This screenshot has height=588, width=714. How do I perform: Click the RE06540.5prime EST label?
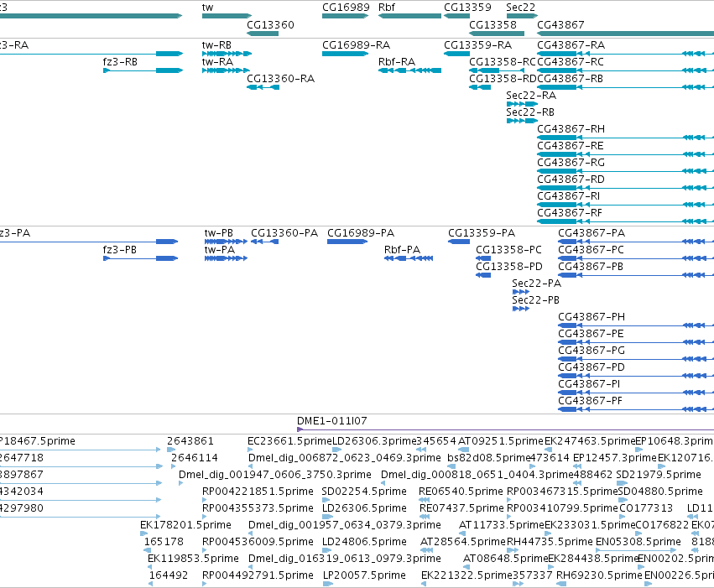point(461,492)
